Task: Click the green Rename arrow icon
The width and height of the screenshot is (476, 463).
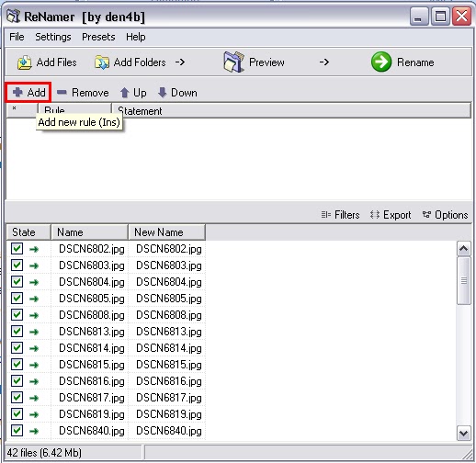Action: coord(381,62)
